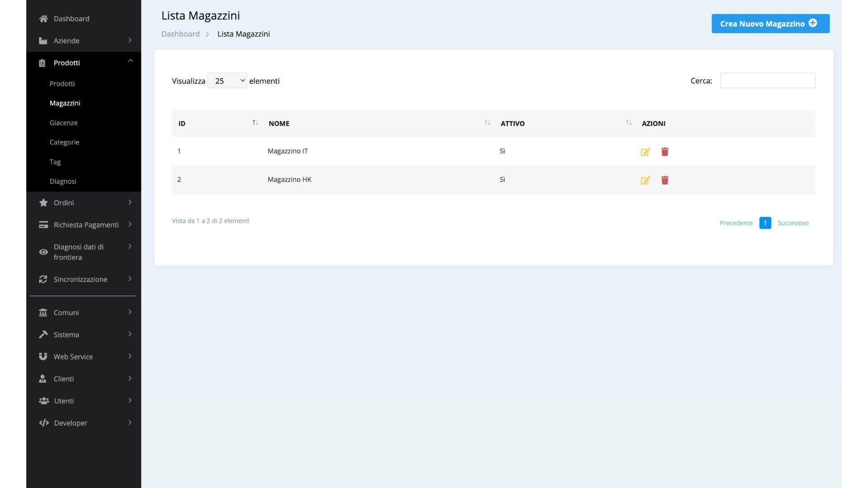Click Dashboard breadcrumb link

click(180, 34)
